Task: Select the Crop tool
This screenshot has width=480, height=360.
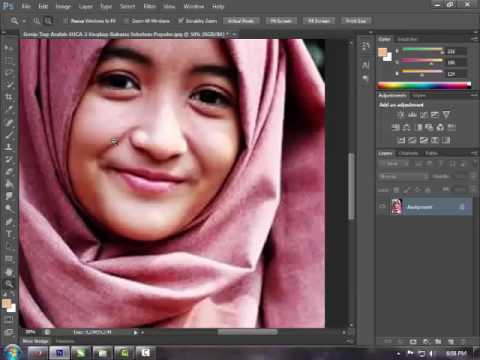Action: [x=9, y=97]
